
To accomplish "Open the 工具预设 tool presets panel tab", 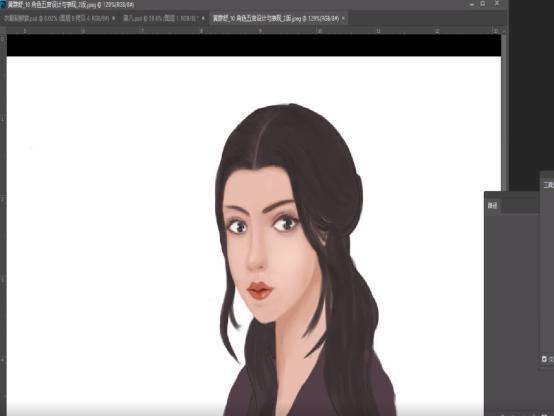I will pos(548,184).
